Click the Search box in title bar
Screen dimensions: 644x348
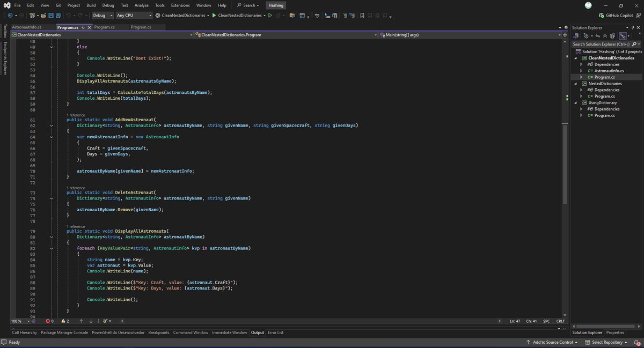tap(248, 5)
